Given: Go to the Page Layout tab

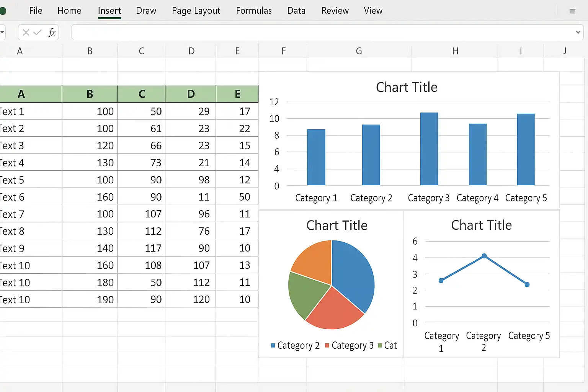Looking at the screenshot, I should click(x=196, y=11).
